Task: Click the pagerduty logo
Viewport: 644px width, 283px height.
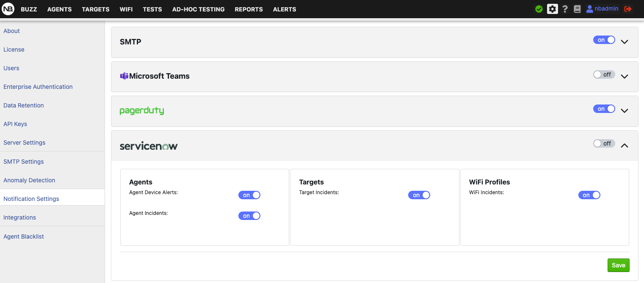Action: pos(142,111)
